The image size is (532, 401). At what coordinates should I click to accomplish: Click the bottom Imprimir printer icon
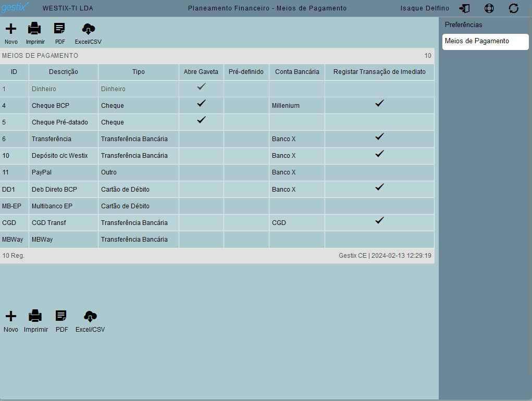click(x=35, y=316)
